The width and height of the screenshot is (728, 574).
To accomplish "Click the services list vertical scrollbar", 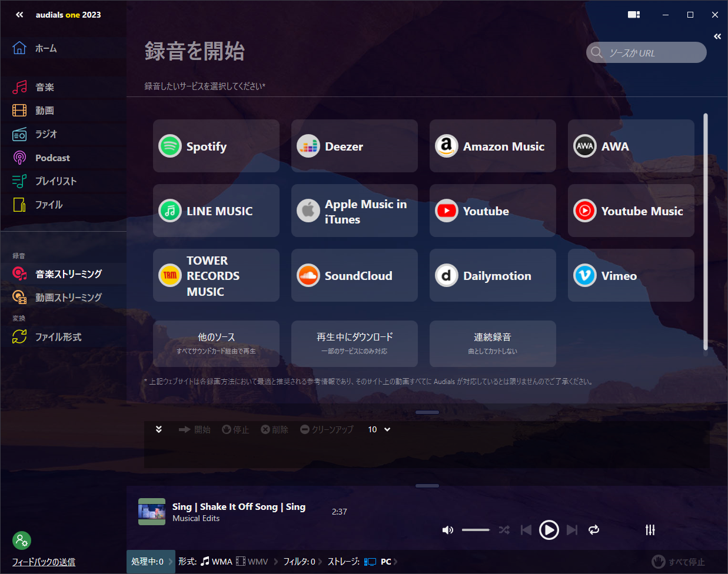I will [706, 232].
